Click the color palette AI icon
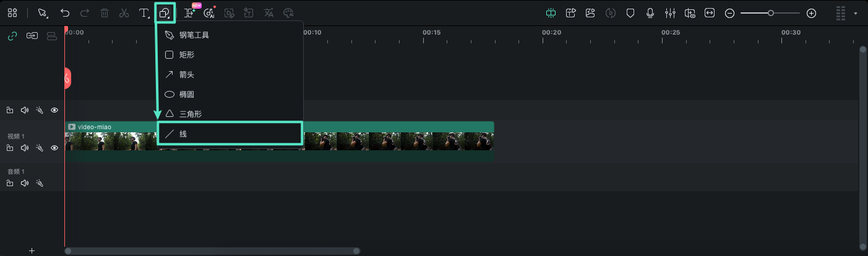Screen dimensions: 868x256 pyautogui.click(x=288, y=13)
